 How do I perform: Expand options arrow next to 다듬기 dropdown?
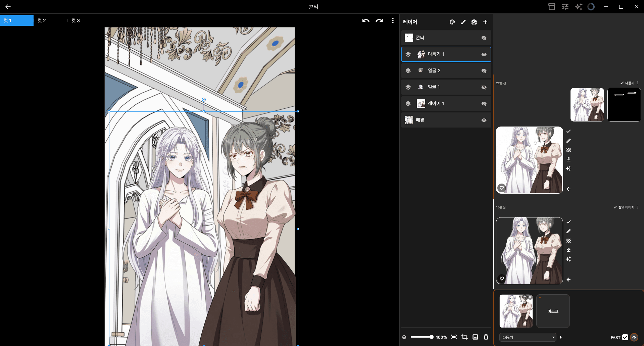tap(561, 337)
